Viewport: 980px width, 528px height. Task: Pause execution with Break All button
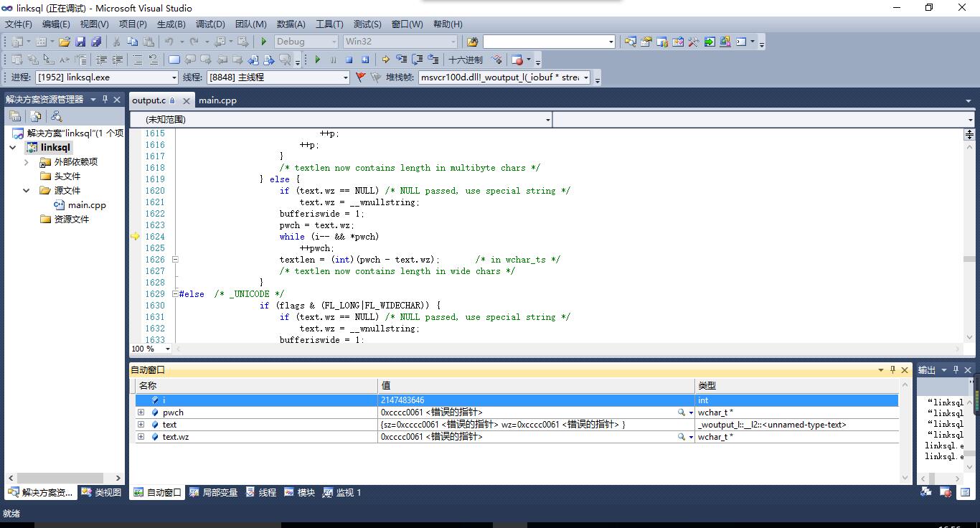333,60
